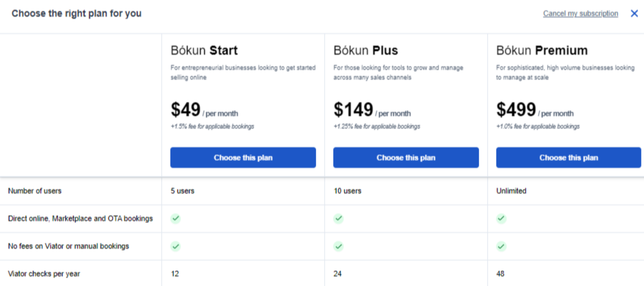Choose the Bókun Start plan
The width and height of the screenshot is (644, 286).
click(x=243, y=158)
